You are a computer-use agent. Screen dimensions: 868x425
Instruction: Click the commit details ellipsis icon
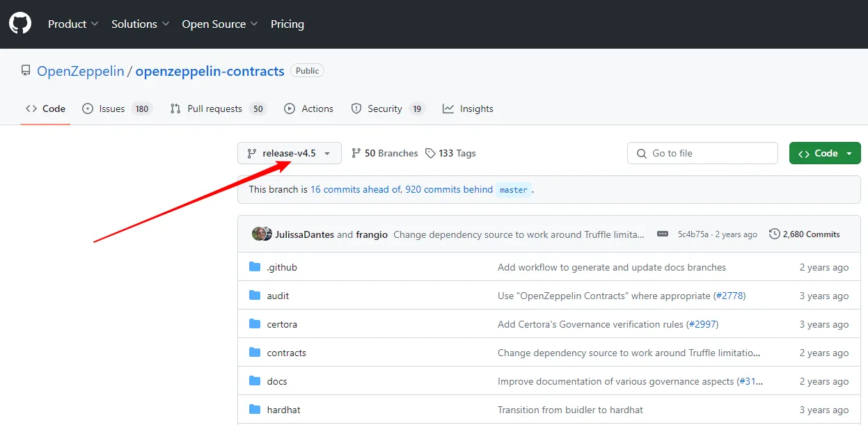click(x=662, y=234)
